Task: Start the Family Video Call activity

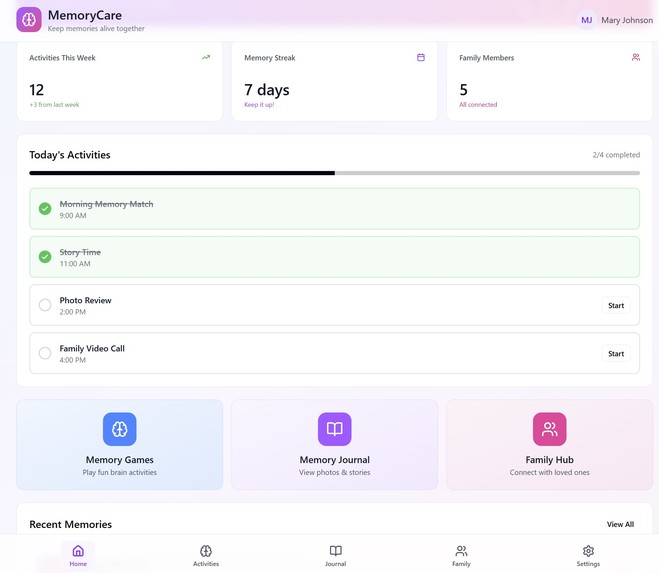Action: [x=616, y=354]
